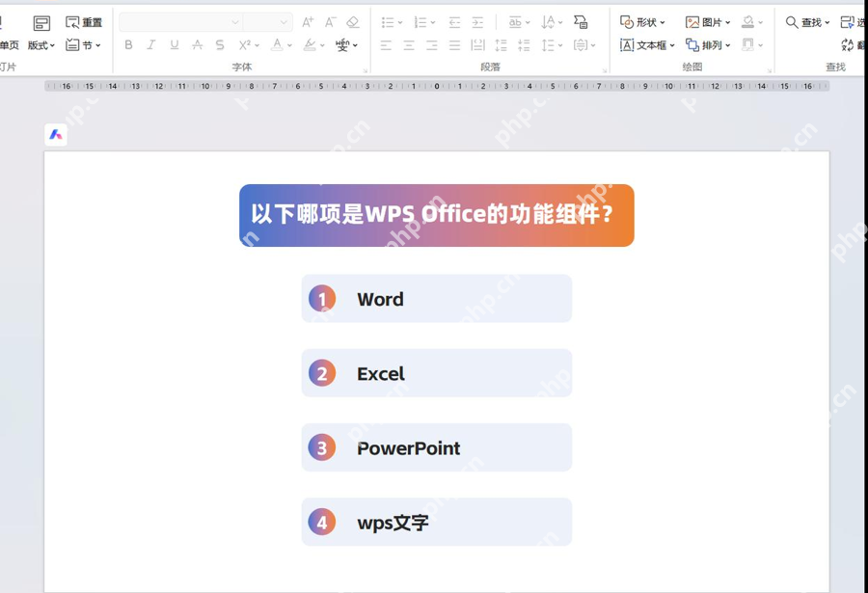868x593 pixels.
Task: Expand the superscript options arrow
Action: (x=257, y=45)
